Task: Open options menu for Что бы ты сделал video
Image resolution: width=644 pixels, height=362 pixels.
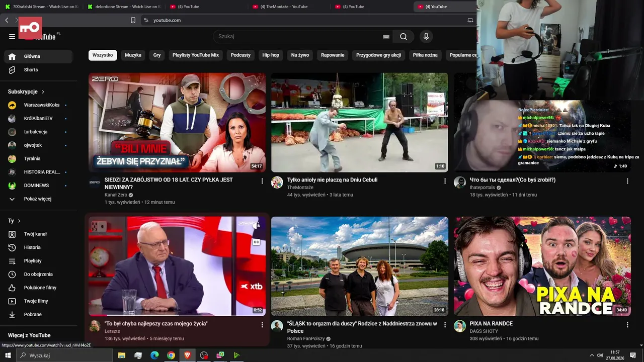Action: pyautogui.click(x=627, y=181)
